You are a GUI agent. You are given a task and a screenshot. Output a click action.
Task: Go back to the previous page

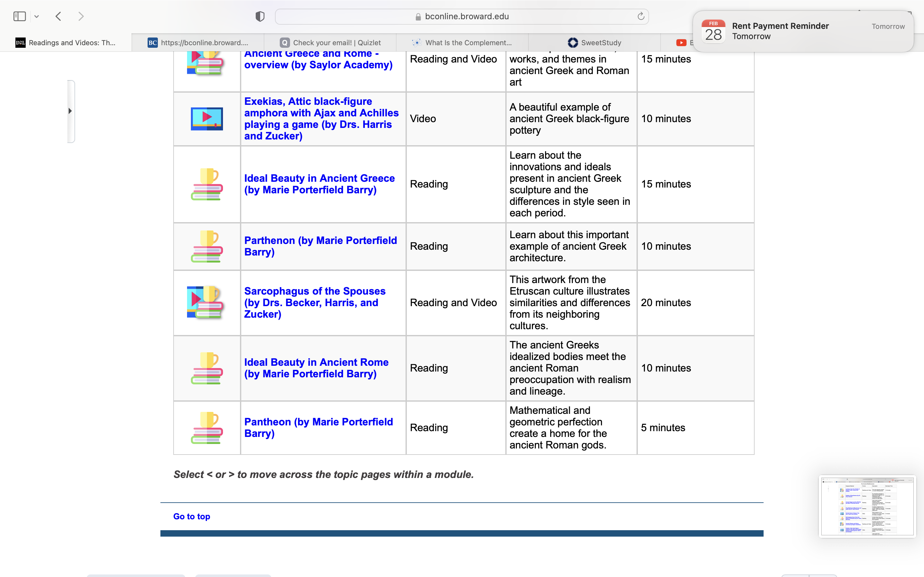[x=58, y=16]
